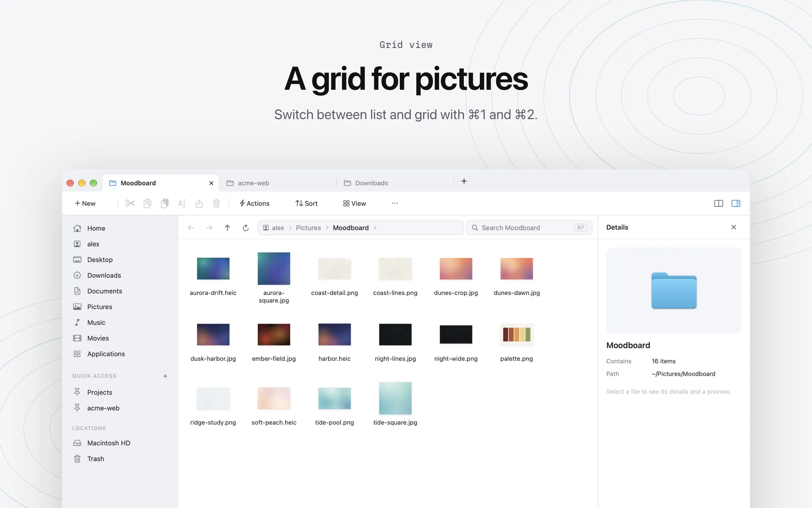The width and height of the screenshot is (812, 508).
Task: Toggle the split pane view icon
Action: [x=719, y=203]
